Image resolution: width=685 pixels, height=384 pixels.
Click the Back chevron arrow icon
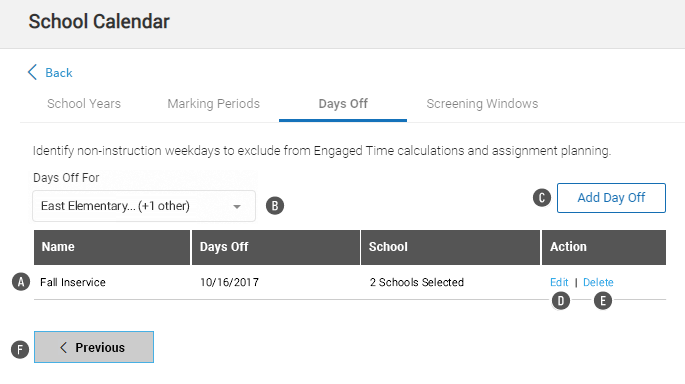32,72
